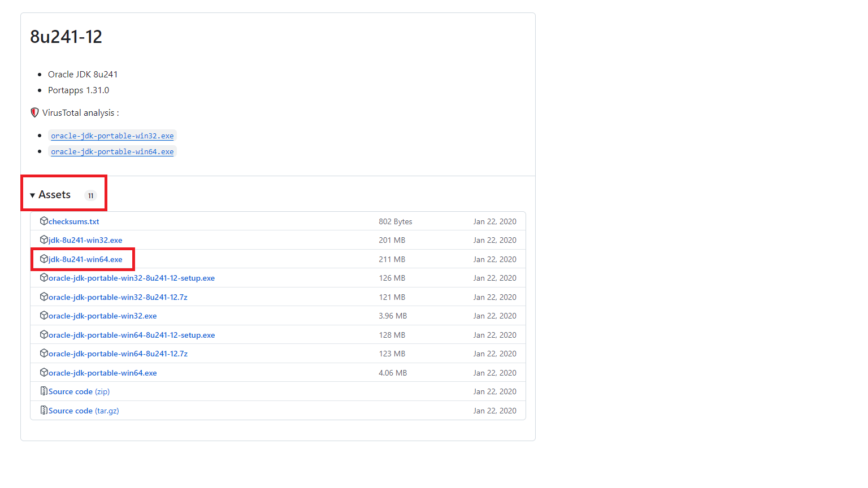
Task: Click package icon beside jdk-8u241-win32.exe
Action: (44, 239)
